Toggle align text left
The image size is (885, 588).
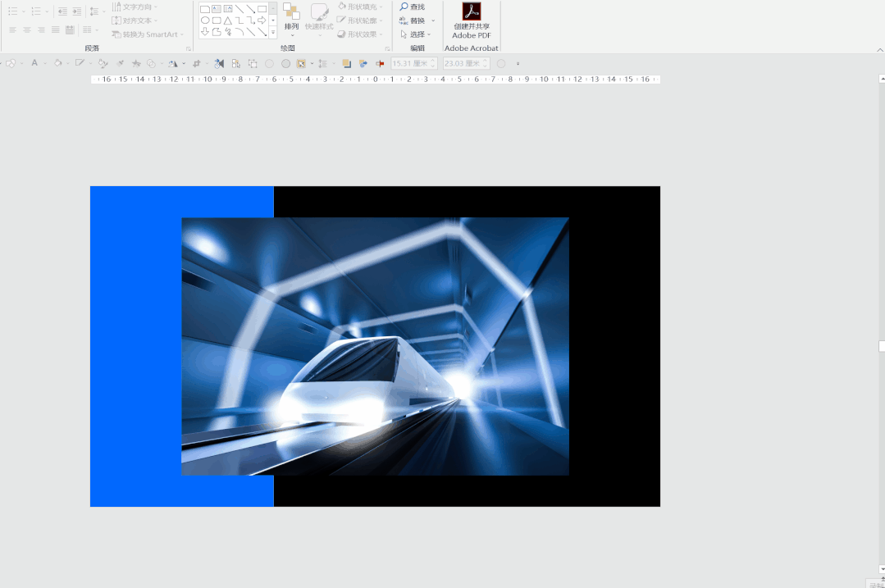point(12,30)
